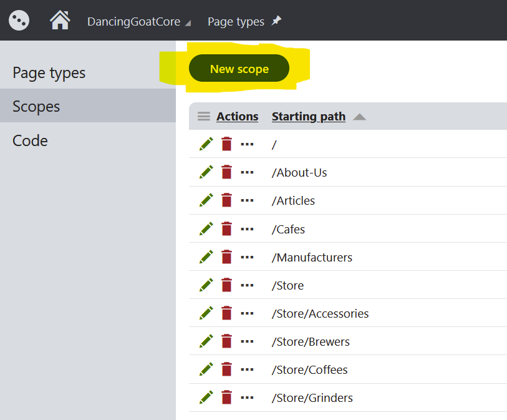The image size is (507, 420).
Task: Click the New scope button
Action: point(239,68)
